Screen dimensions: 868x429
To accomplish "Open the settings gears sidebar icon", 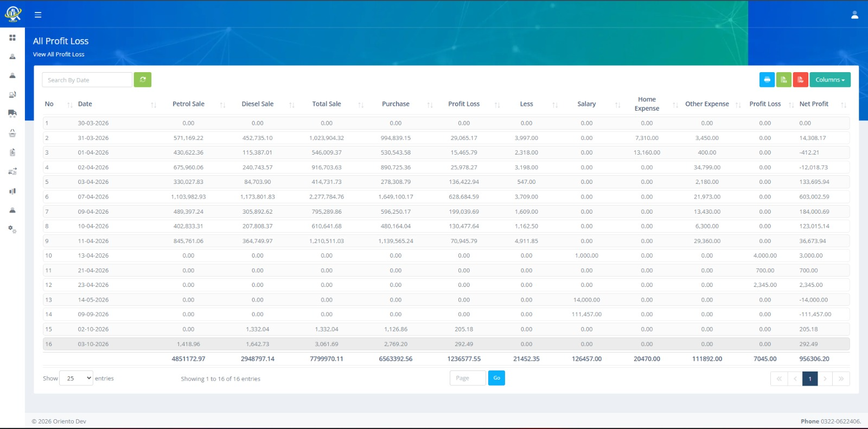I will coord(12,229).
